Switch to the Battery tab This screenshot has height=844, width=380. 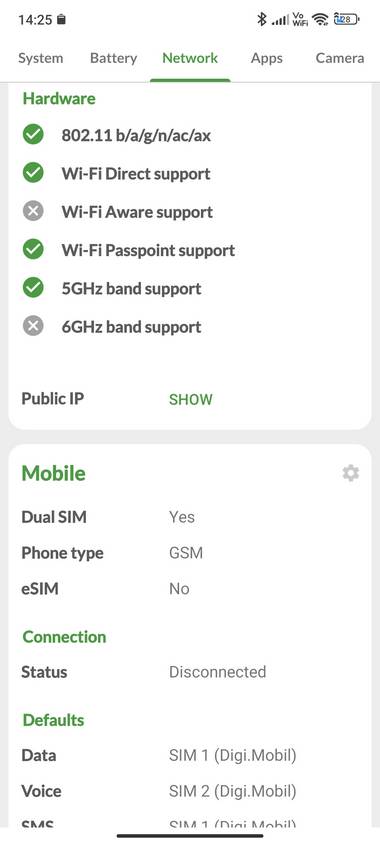(x=114, y=58)
